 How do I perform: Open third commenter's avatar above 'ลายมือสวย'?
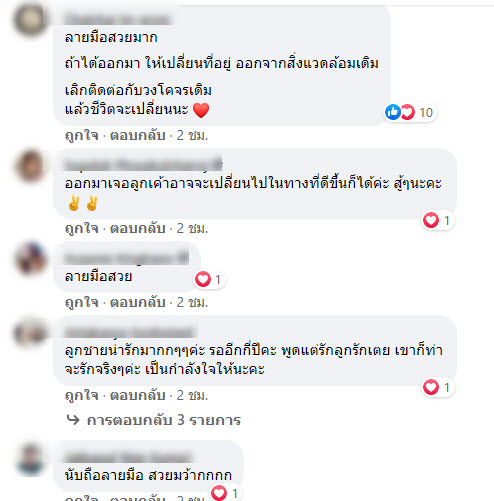pyautogui.click(x=30, y=259)
